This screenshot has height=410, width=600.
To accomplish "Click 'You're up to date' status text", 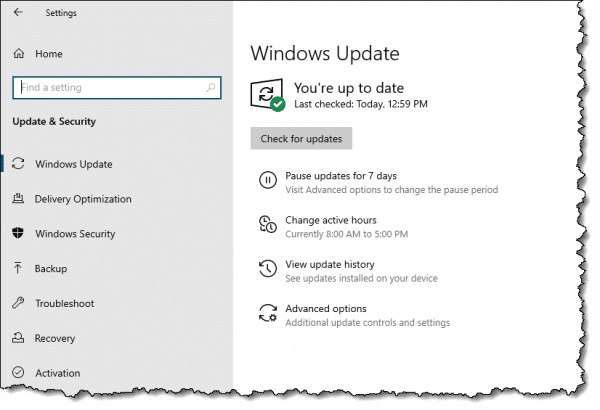I will coord(349,88).
